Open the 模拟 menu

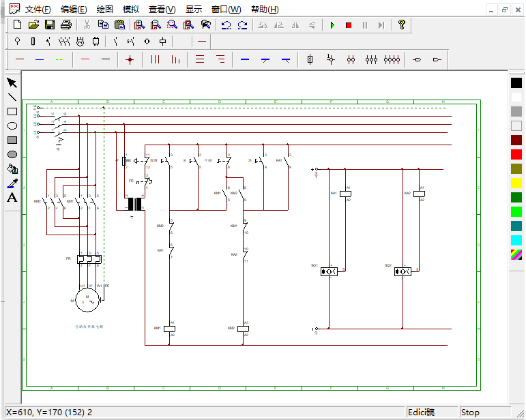coord(130,10)
